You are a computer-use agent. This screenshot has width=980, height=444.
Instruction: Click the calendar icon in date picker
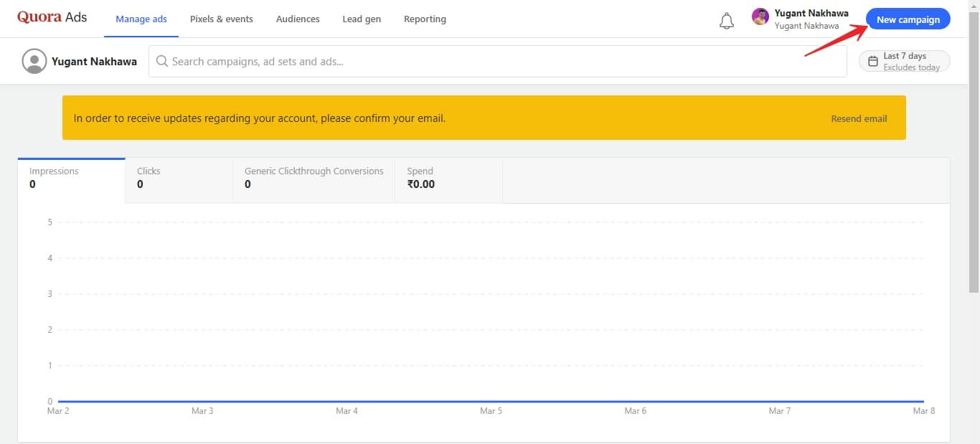[873, 62]
